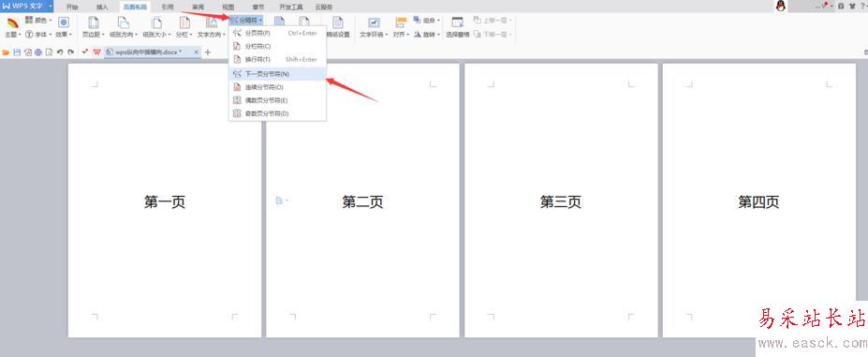Screen dimensions: 868x357
Task: Click the skin shirt icon in title bar
Action: coord(852,7)
